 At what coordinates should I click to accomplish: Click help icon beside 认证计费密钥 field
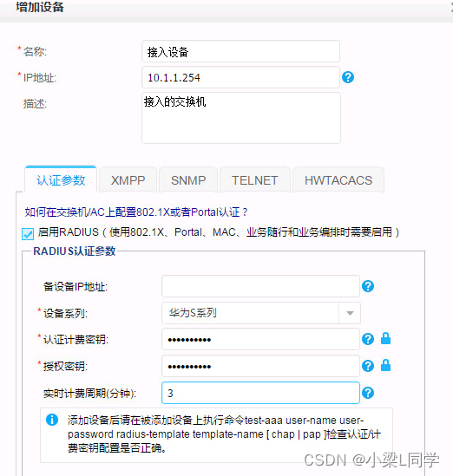pos(368,339)
